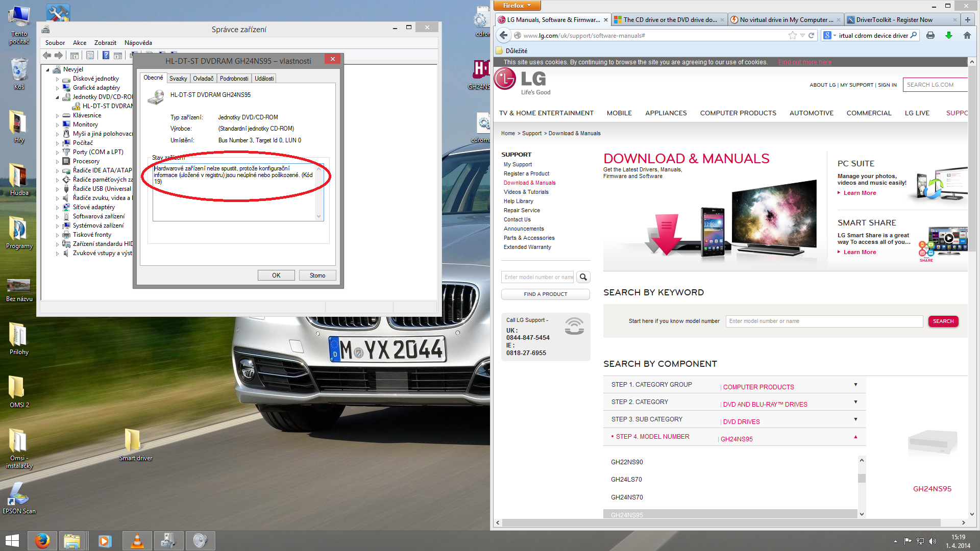
Task: Click the volume speaker icon in system tray
Action: tap(933, 541)
